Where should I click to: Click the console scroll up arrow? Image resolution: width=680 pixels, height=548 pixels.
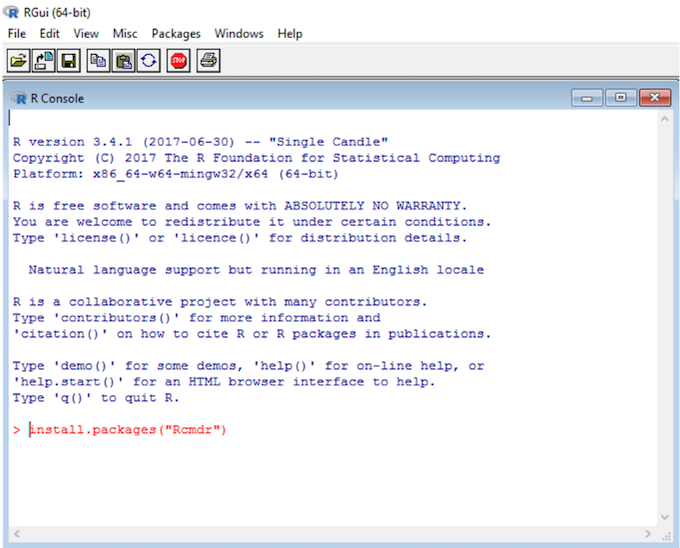click(x=664, y=119)
